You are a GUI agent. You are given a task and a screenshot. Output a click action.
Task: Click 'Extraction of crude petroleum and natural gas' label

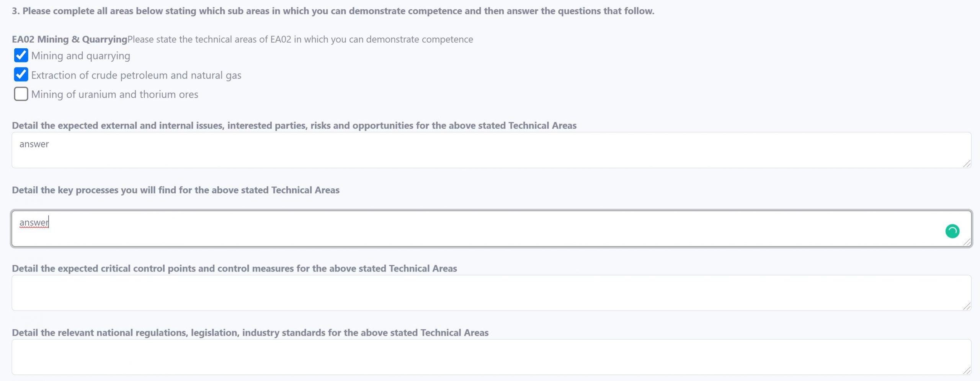click(x=136, y=75)
